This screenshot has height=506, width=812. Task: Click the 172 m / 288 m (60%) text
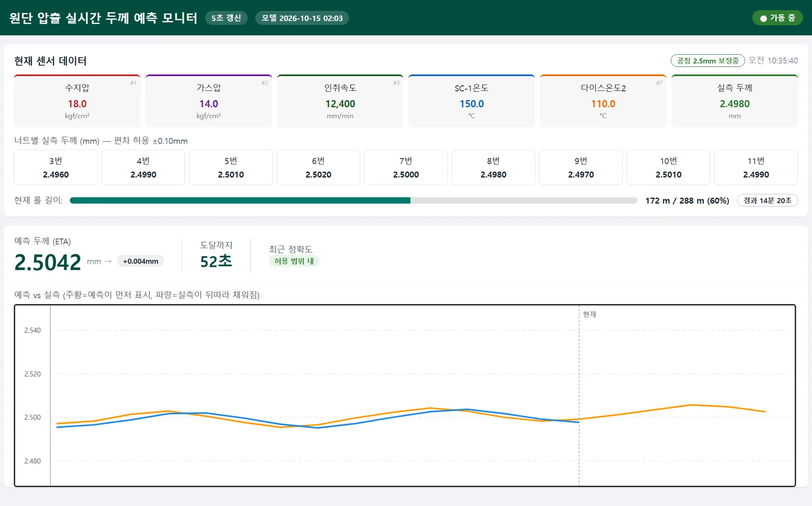(x=687, y=200)
